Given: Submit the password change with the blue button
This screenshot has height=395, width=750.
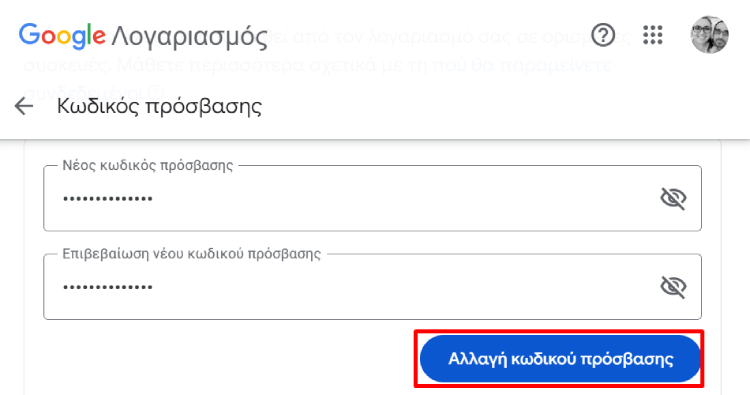Looking at the screenshot, I should pyautogui.click(x=560, y=359).
